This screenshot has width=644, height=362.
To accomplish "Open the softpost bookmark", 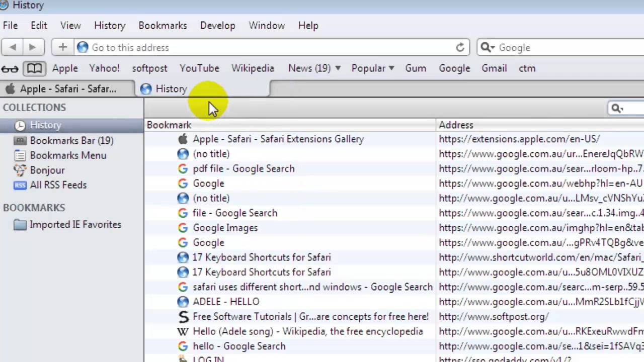I will (x=149, y=68).
